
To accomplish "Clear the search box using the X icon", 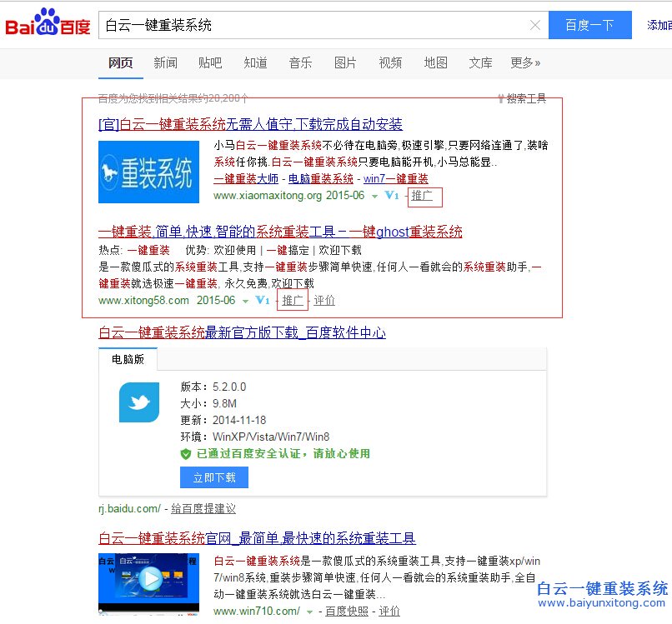I will click(x=536, y=25).
